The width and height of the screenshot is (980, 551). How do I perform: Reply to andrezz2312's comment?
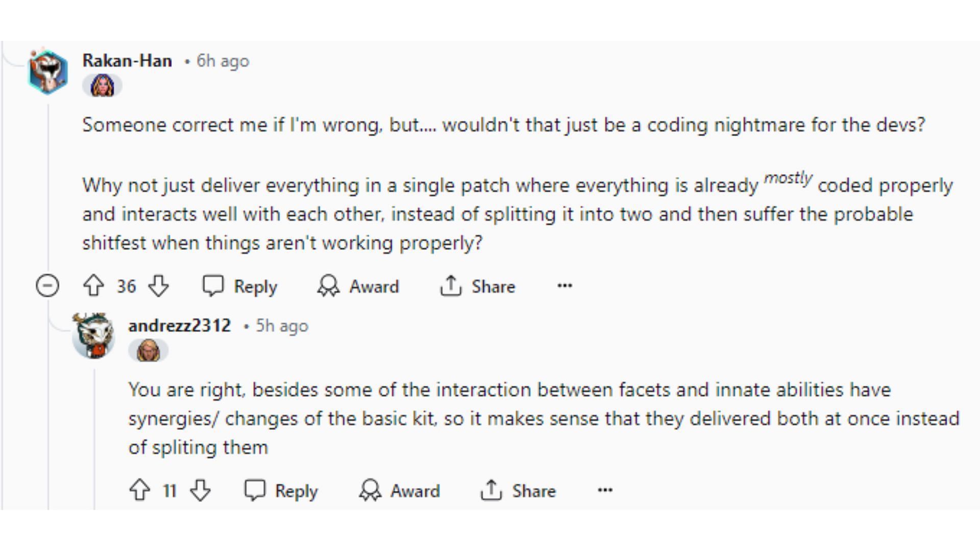(281, 491)
